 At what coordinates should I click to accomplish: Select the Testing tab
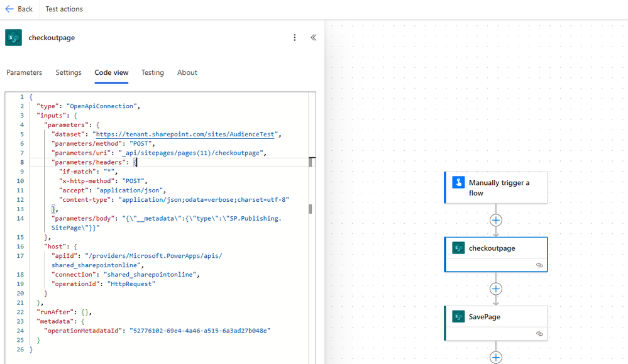[153, 73]
